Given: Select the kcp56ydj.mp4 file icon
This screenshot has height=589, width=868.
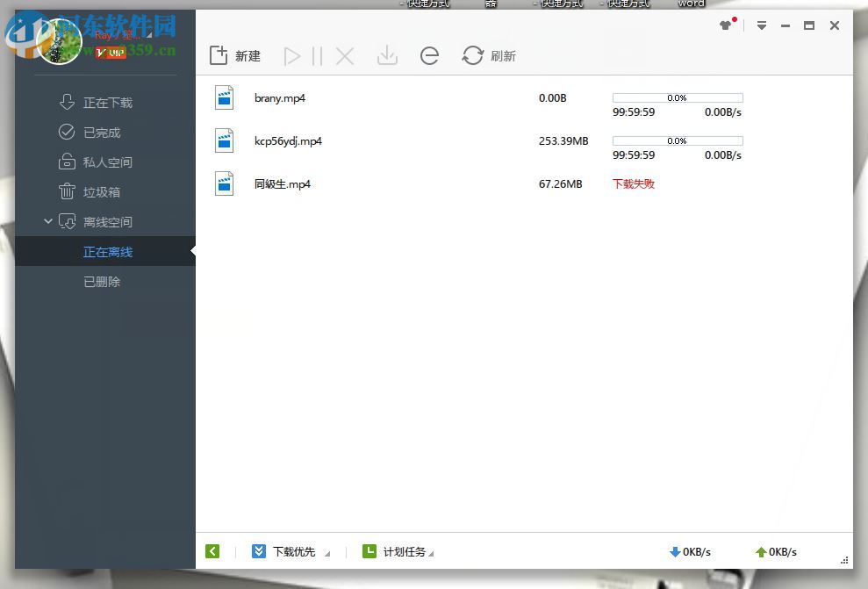Looking at the screenshot, I should coord(224,140).
